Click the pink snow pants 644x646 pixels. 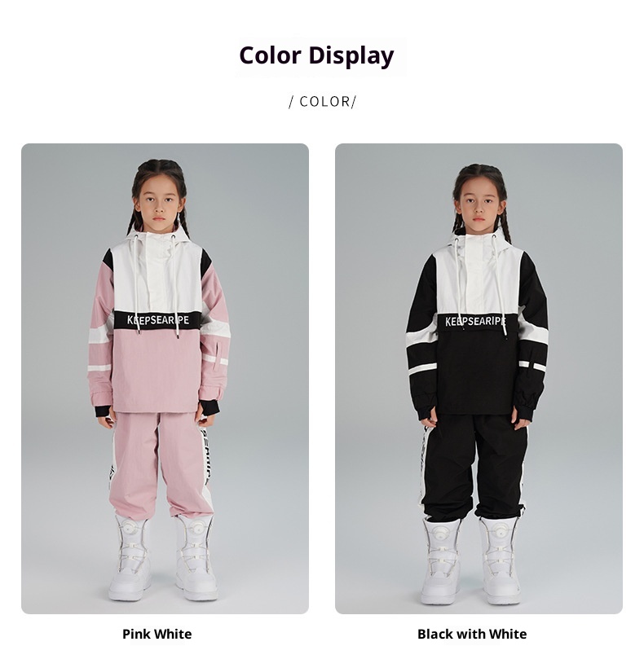(x=160, y=464)
